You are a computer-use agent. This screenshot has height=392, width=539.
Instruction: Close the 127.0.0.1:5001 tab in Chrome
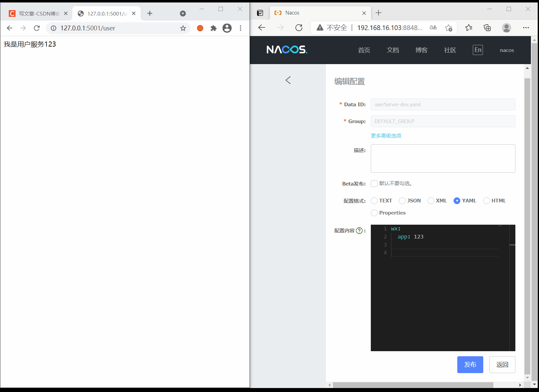coord(134,13)
